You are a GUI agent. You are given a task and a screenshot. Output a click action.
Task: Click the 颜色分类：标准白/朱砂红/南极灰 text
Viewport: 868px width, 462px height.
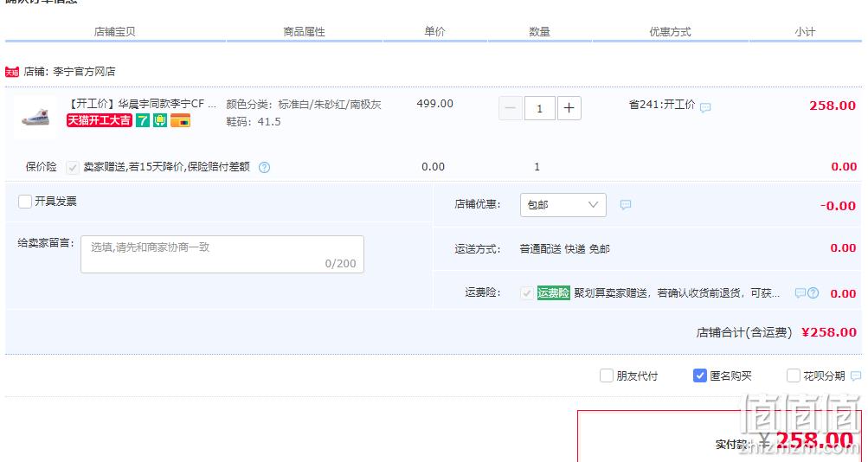point(304,104)
